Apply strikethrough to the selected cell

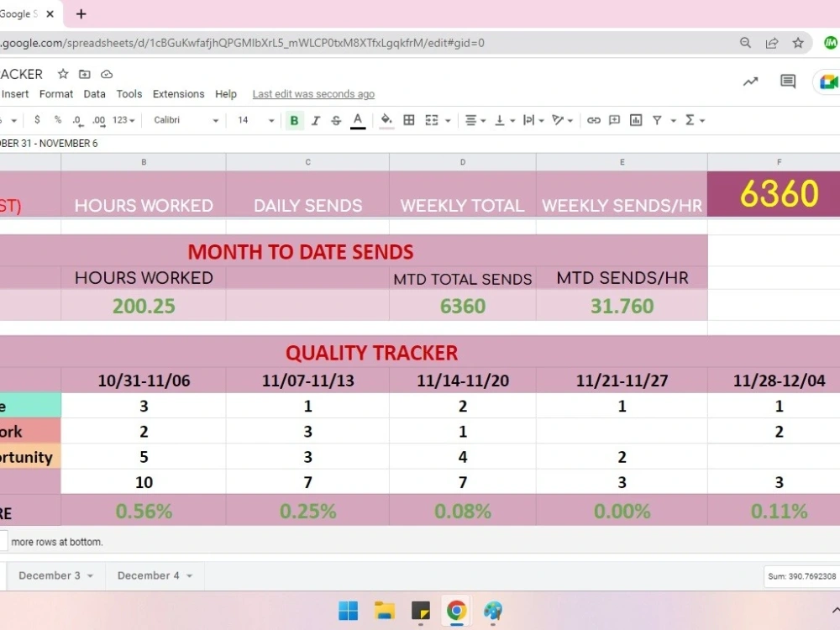pos(335,120)
